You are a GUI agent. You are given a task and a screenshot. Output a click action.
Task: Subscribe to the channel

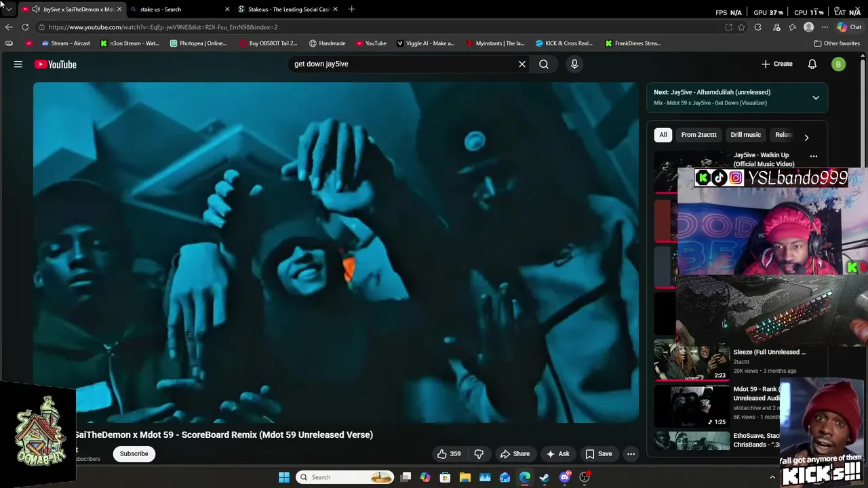click(134, 454)
